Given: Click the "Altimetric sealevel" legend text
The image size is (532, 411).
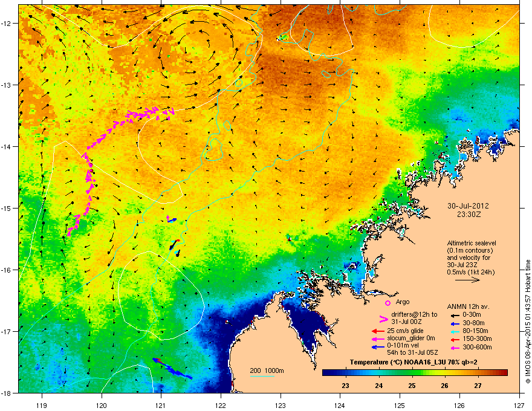Looking at the screenshot, I should click(x=472, y=243).
